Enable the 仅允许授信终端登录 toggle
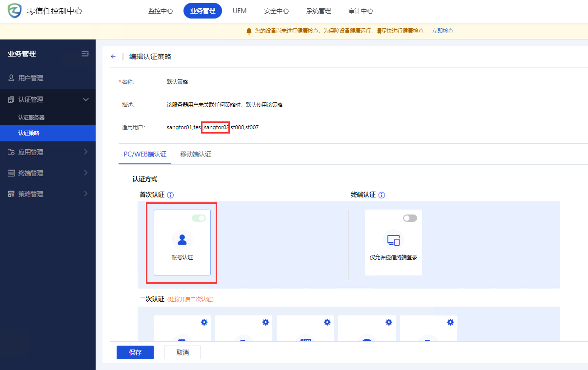Image resolution: width=588 pixels, height=370 pixels. (x=410, y=218)
